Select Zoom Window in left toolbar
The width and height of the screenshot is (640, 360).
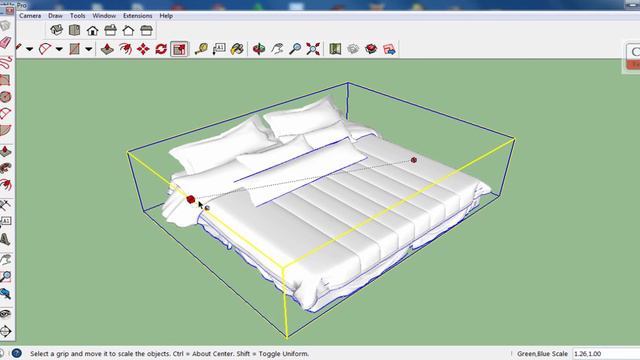click(6, 276)
